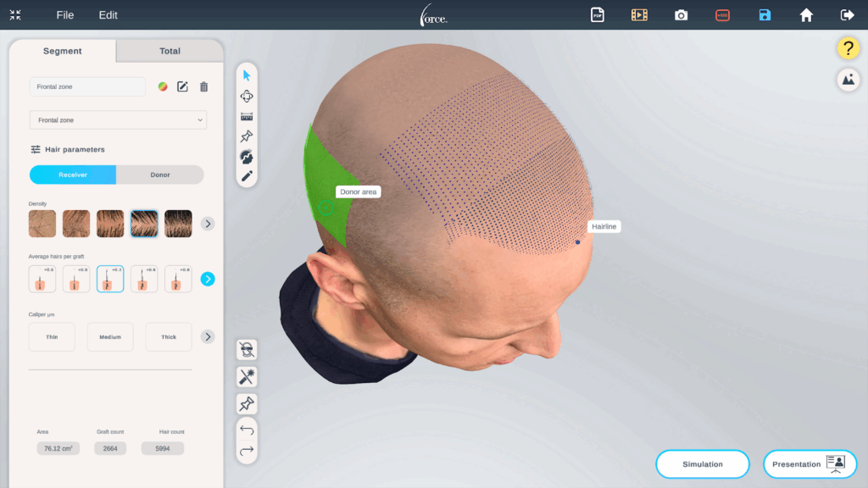Open the zone color palette picker
This screenshot has height=488, width=868.
point(163,85)
